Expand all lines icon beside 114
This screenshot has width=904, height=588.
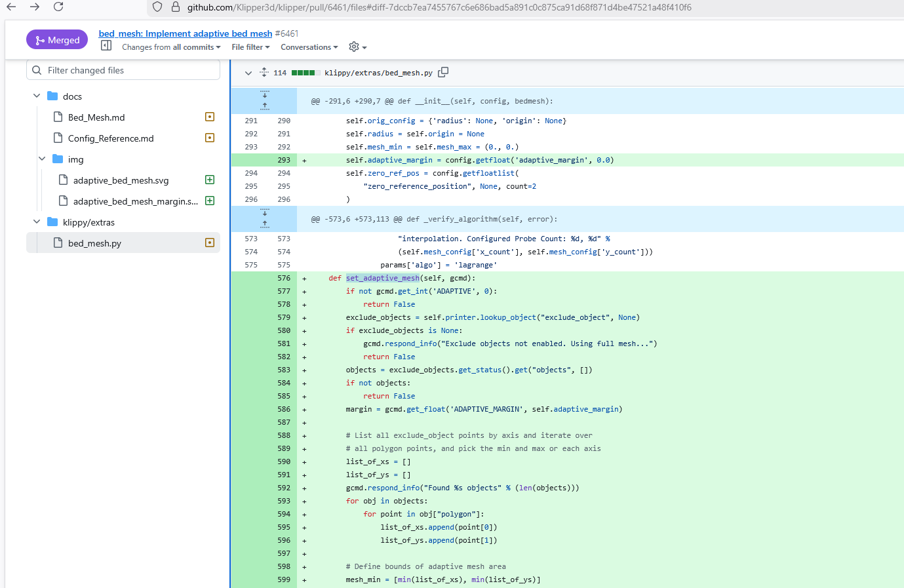point(264,73)
